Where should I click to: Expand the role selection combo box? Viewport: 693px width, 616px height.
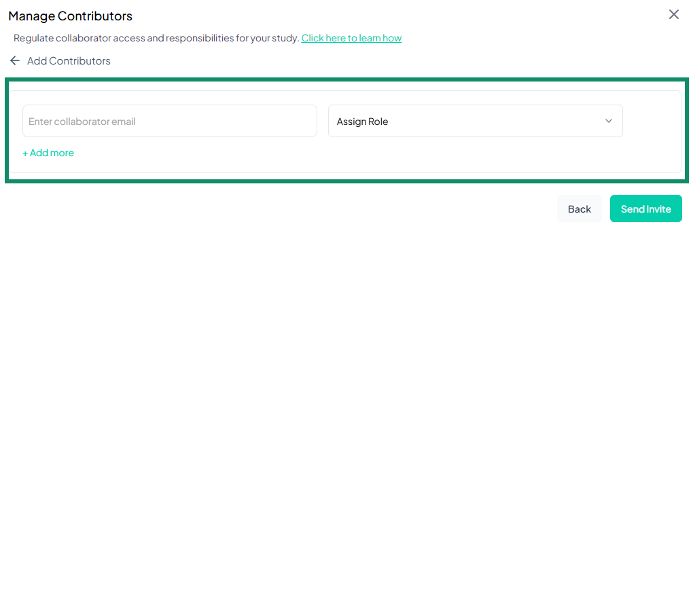[476, 120]
